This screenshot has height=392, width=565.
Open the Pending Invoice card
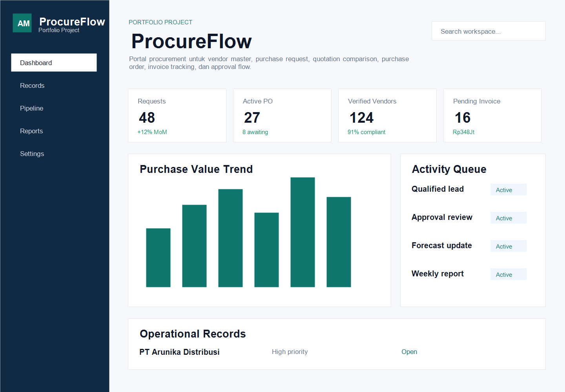pos(492,116)
